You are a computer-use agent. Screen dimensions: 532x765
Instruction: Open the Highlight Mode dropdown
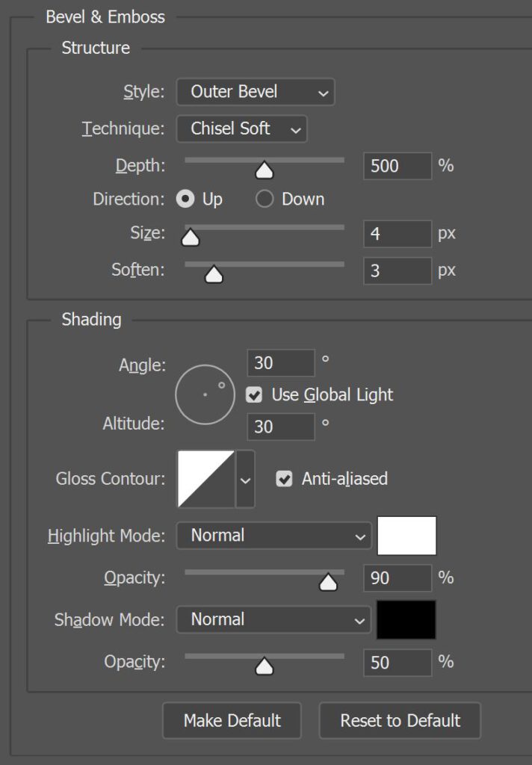tap(273, 536)
